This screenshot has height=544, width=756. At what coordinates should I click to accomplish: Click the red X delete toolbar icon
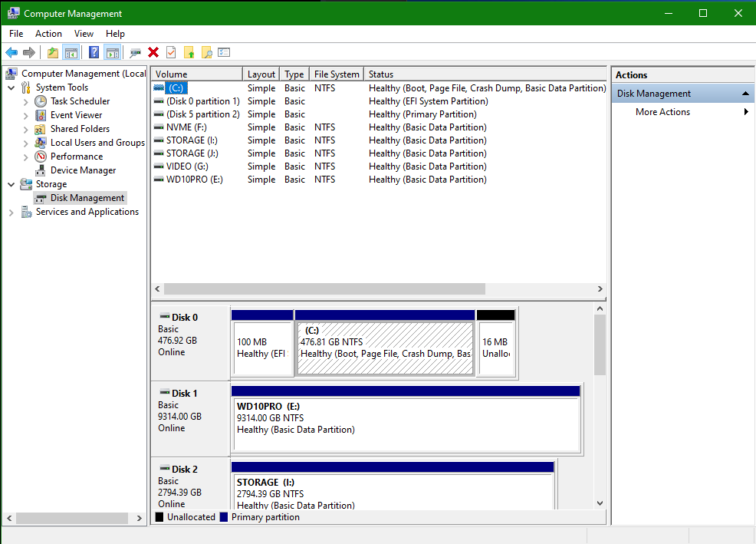pyautogui.click(x=153, y=51)
